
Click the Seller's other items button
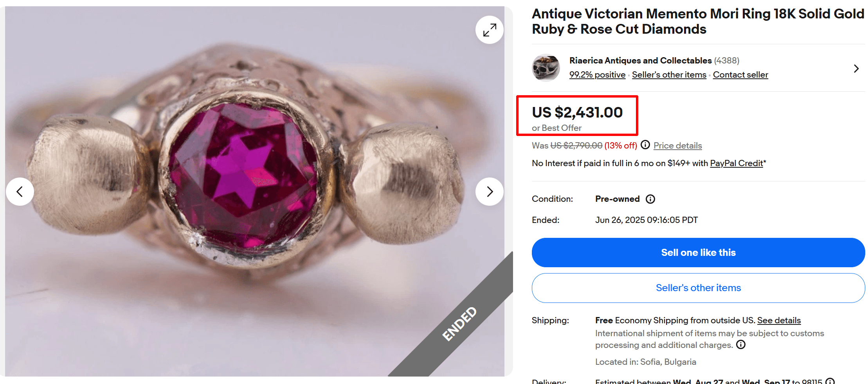pyautogui.click(x=698, y=288)
